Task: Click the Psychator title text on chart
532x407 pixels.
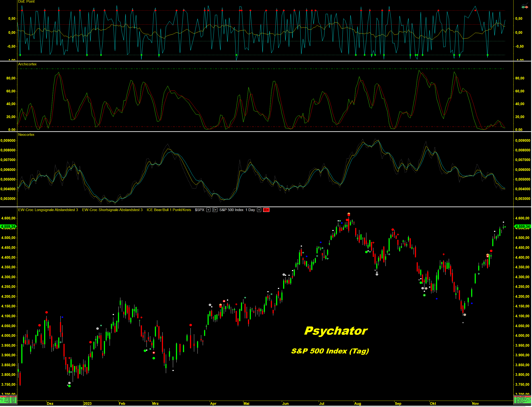Action: 336,331
